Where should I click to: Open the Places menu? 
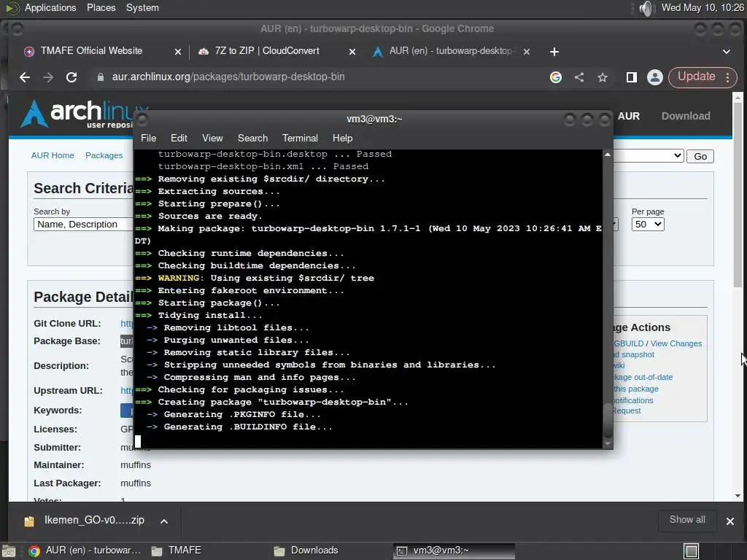coord(101,8)
